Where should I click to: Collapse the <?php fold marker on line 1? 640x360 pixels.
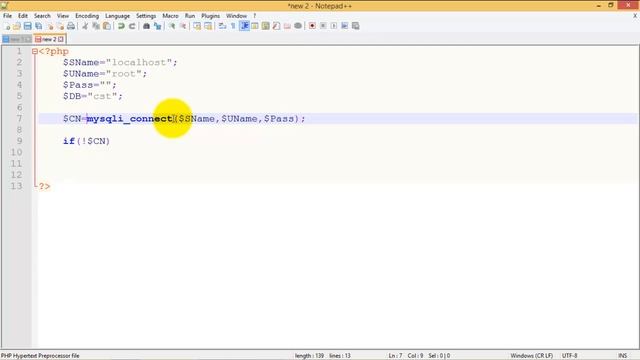coord(35,51)
